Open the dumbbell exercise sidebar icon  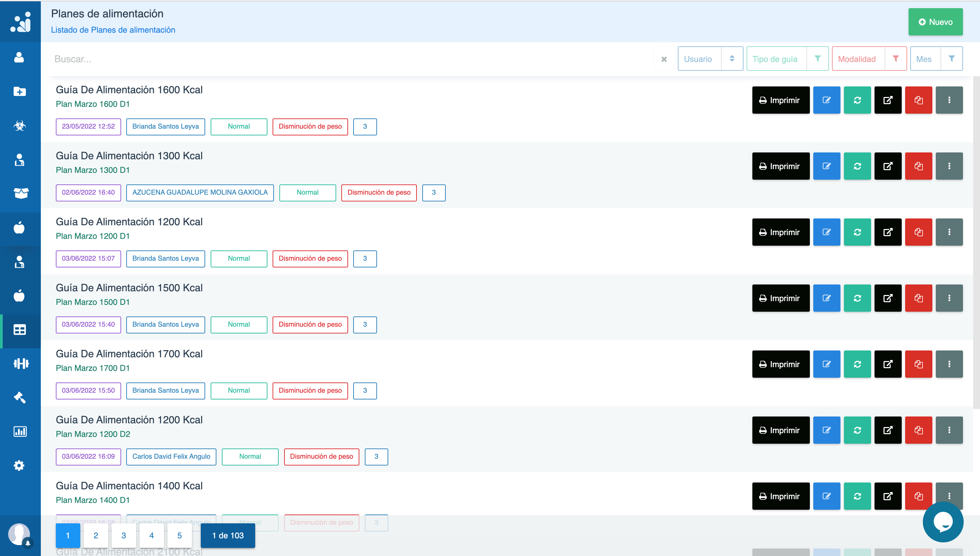coord(21,363)
